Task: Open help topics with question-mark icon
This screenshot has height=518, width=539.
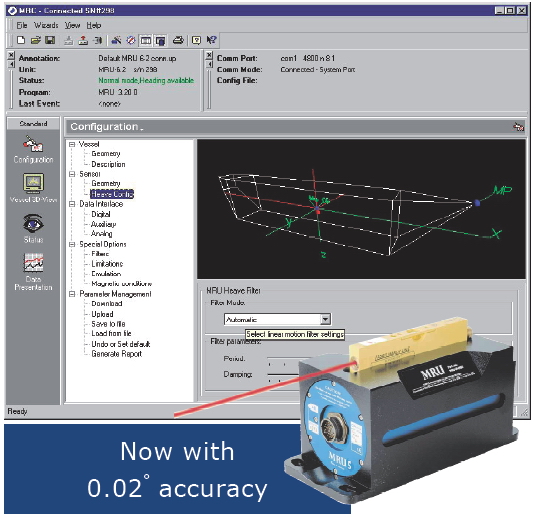Action: click(196, 41)
